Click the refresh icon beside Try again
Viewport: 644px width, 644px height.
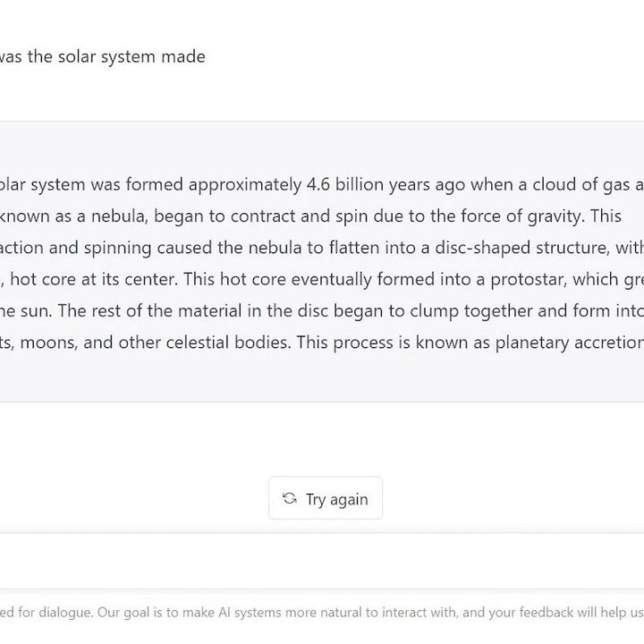point(289,498)
